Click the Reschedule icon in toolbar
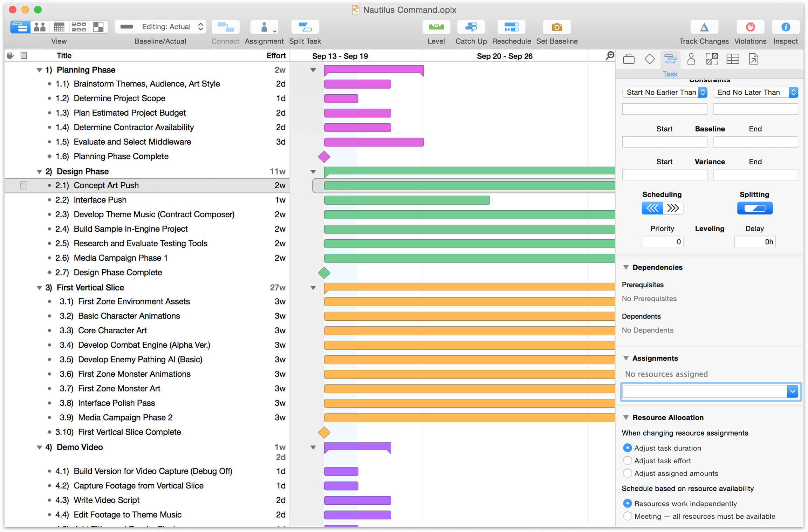 (512, 27)
